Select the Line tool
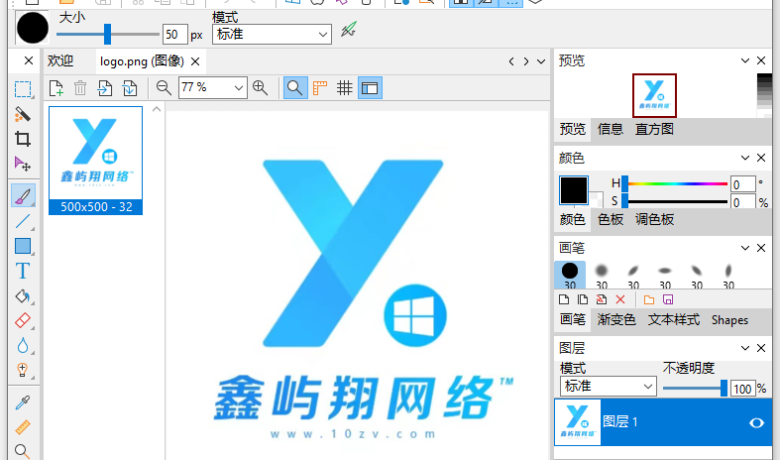The width and height of the screenshot is (780, 460). tap(23, 221)
